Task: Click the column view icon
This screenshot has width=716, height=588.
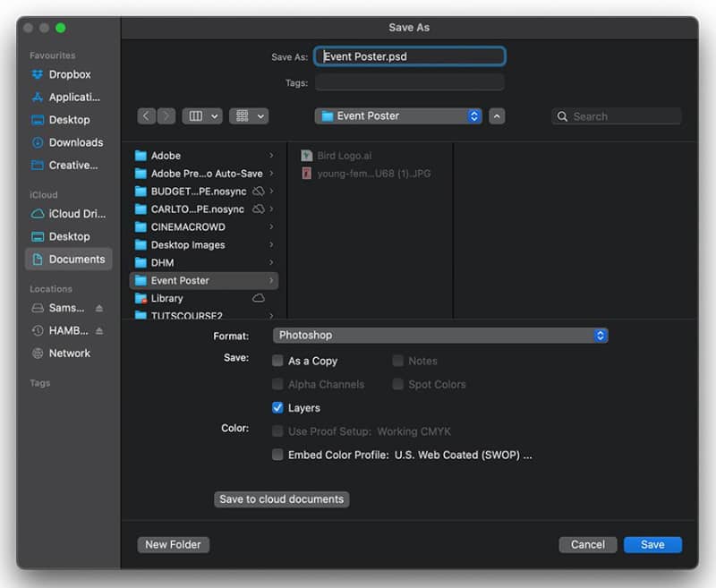Action: [196, 116]
